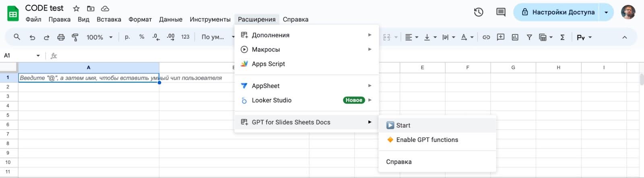Open text wrapping dropdown
This screenshot has height=178, width=644.
tap(448, 37)
